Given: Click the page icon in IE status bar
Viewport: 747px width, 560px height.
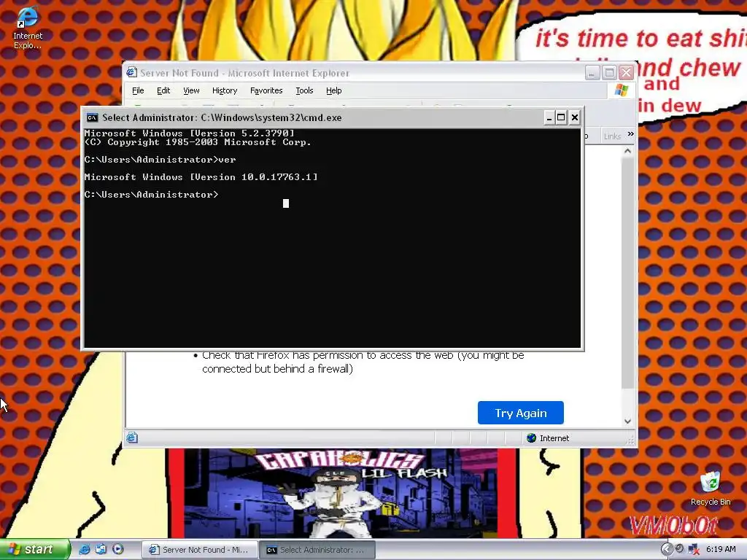Looking at the screenshot, I should pos(132,437).
